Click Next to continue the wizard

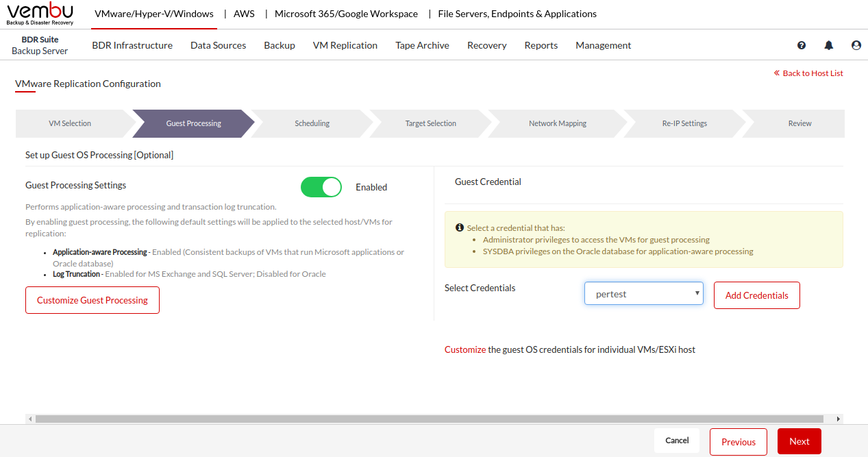(x=799, y=441)
